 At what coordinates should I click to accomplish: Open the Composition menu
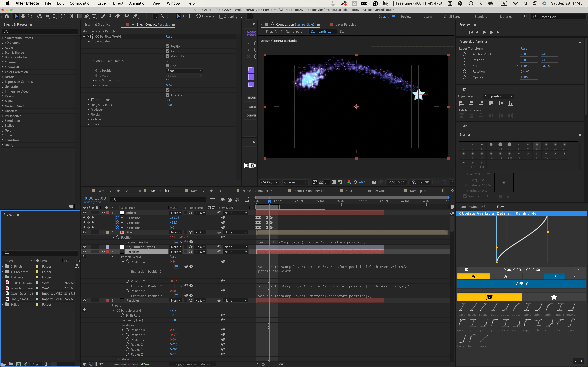tap(80, 3)
